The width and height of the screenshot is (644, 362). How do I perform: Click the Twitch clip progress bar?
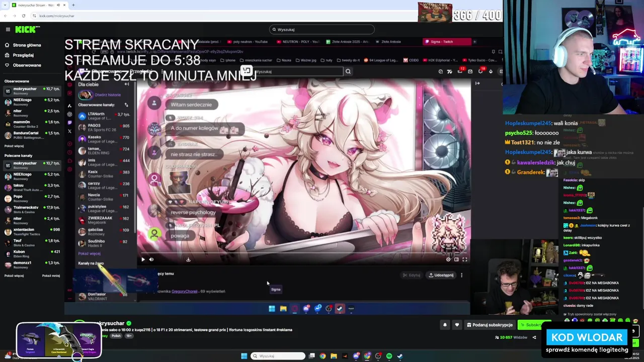[x=303, y=253]
